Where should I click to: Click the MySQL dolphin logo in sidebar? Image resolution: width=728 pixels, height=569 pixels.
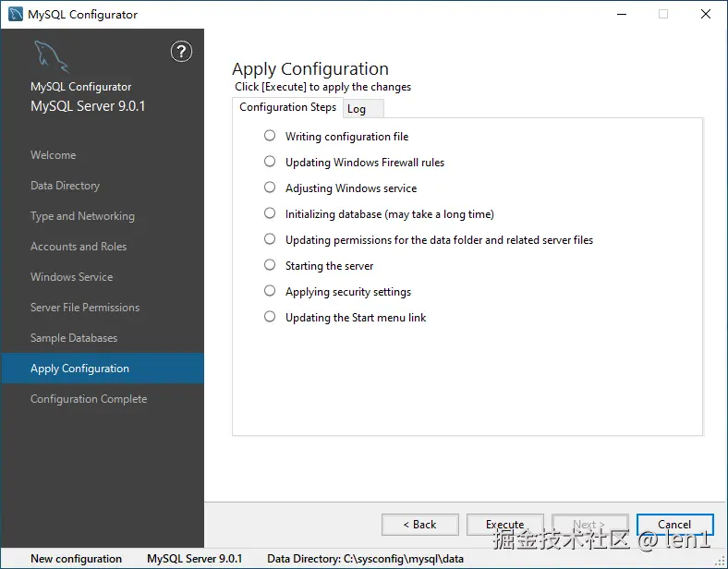point(51,56)
